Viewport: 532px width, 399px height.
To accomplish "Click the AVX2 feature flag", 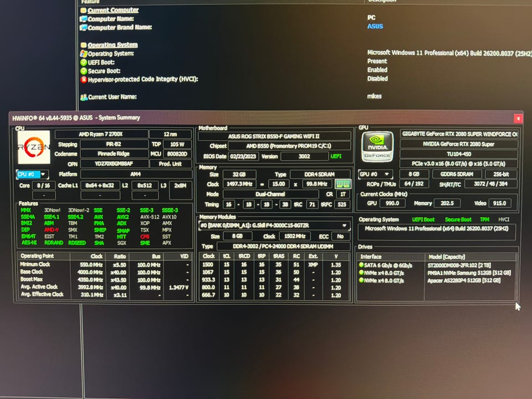I will (123, 217).
